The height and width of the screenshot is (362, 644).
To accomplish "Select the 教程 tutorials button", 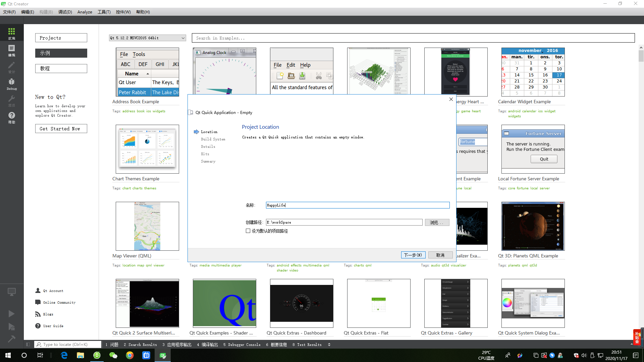I will tap(61, 68).
